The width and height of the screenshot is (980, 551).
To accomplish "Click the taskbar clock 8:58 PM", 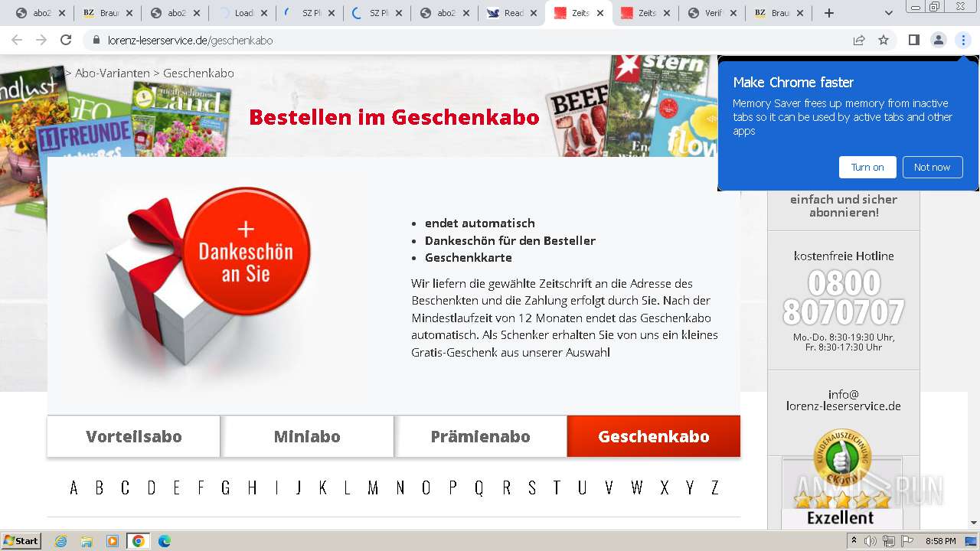I will (940, 541).
